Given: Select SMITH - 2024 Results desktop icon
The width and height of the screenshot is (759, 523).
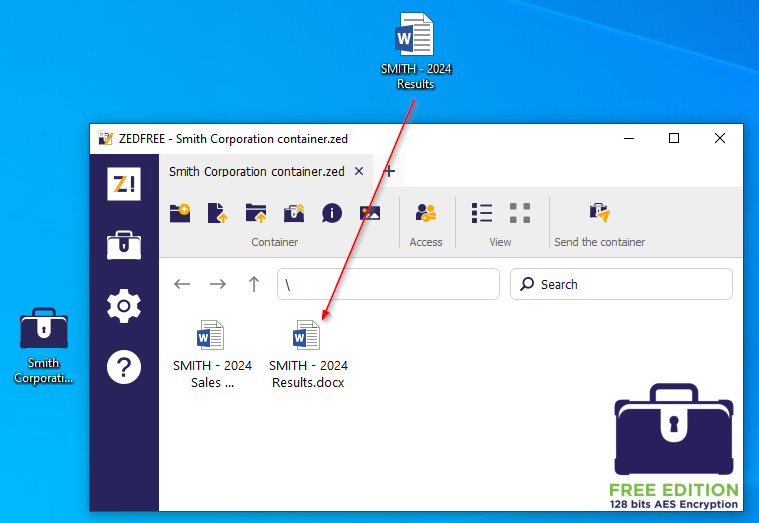Looking at the screenshot, I should pos(415,51).
